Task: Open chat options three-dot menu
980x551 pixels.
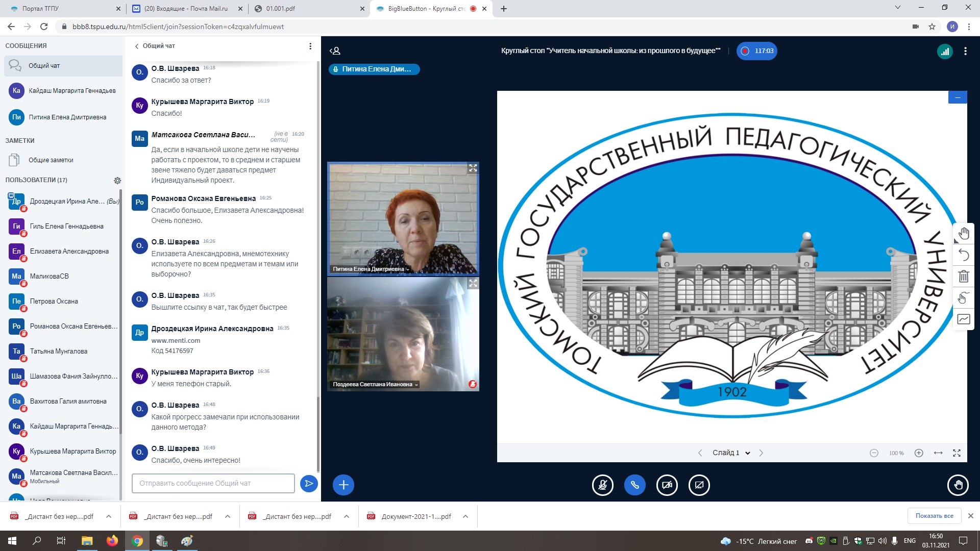Action: point(310,46)
